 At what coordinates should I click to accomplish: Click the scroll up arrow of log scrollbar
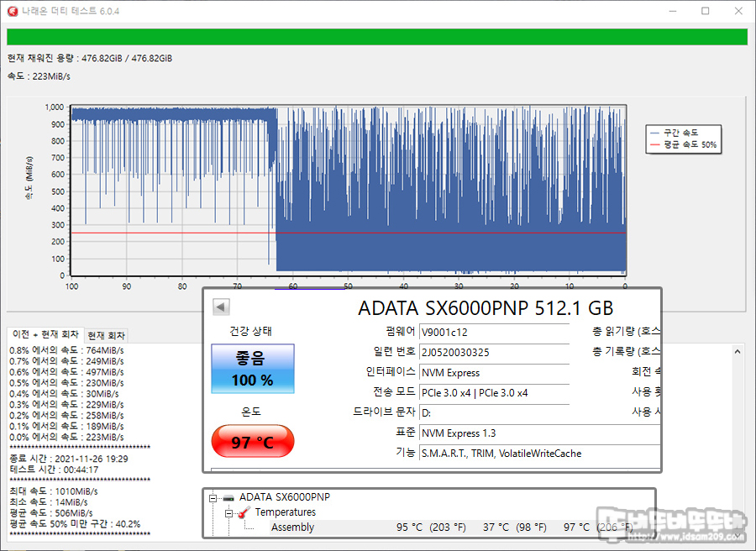point(738,352)
